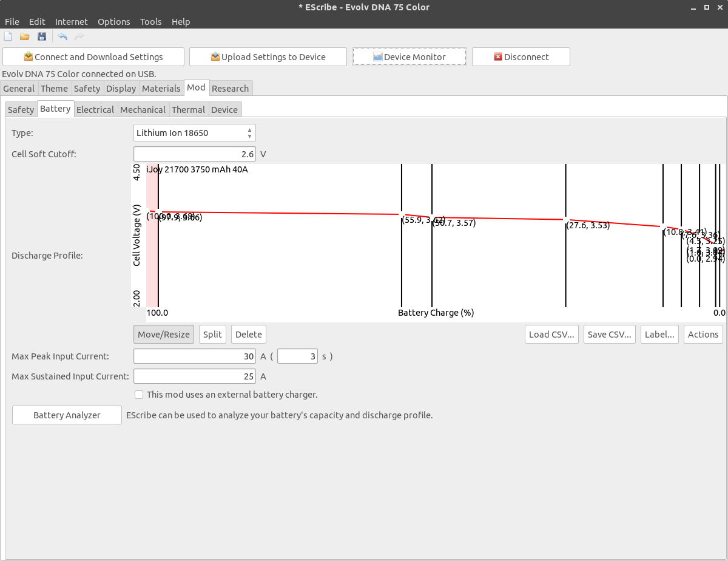Open the battery Type dropdown
The image size is (728, 561).
tap(194, 133)
